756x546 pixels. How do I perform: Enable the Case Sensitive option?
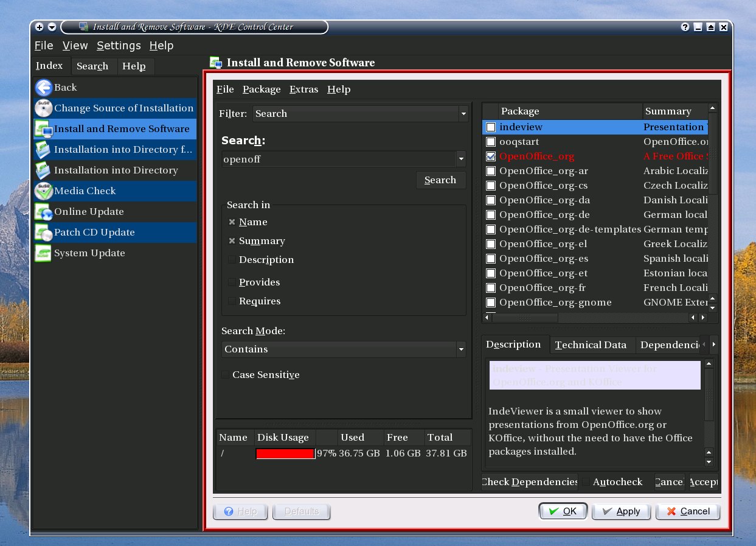click(x=226, y=375)
